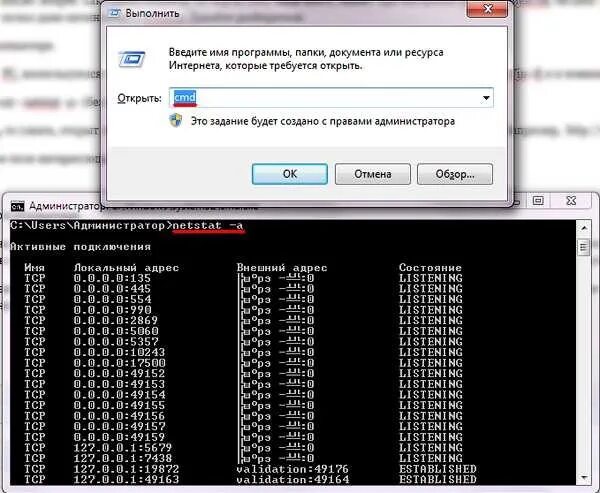Expand the Открыть combo box dropdown arrow
600x493 pixels.
tap(486, 98)
